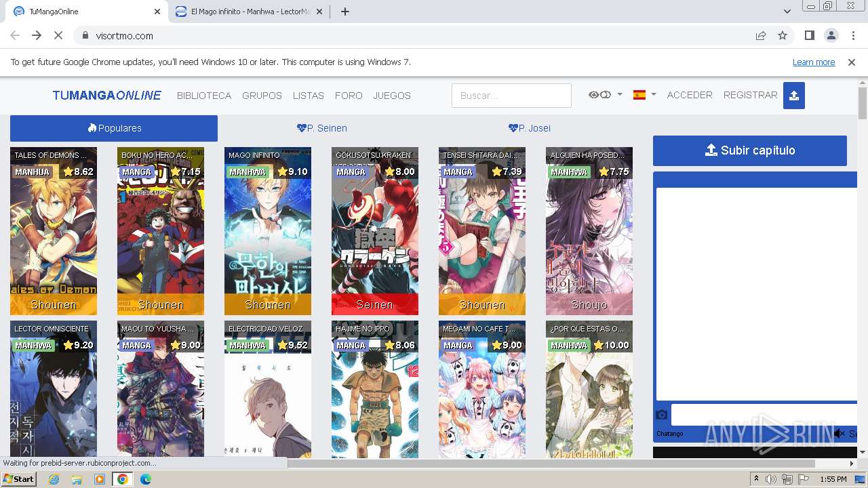Screen dimensions: 868x488
Task: Click the Chatango label link
Action: [669, 434]
